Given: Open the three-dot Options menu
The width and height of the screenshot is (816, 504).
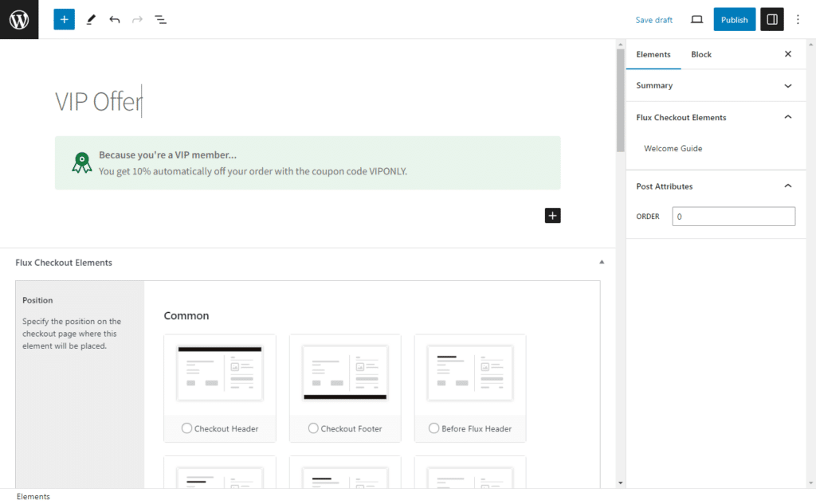Looking at the screenshot, I should [798, 20].
